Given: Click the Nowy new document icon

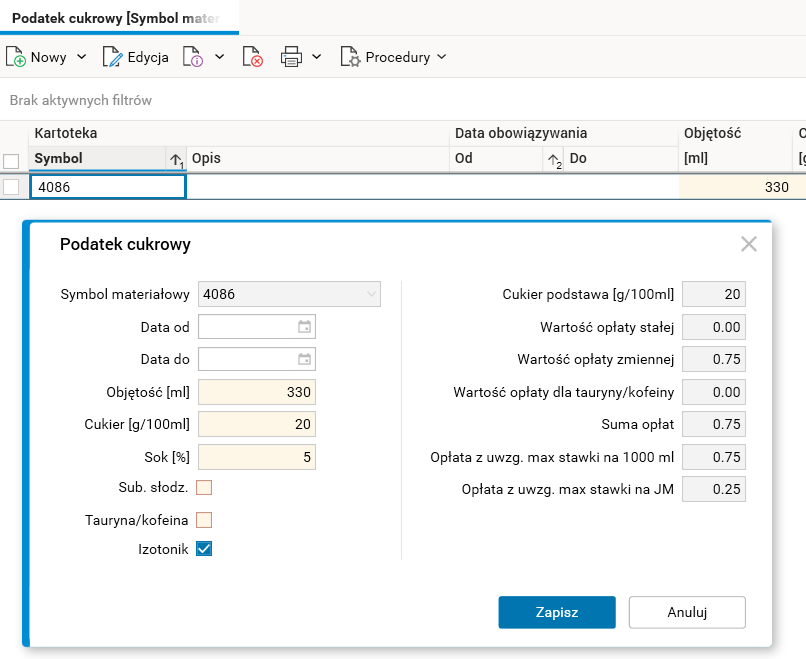Looking at the screenshot, I should 16,57.
